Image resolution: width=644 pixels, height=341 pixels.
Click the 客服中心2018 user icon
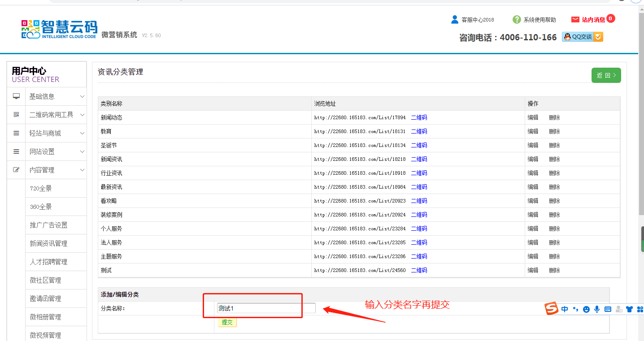(455, 20)
